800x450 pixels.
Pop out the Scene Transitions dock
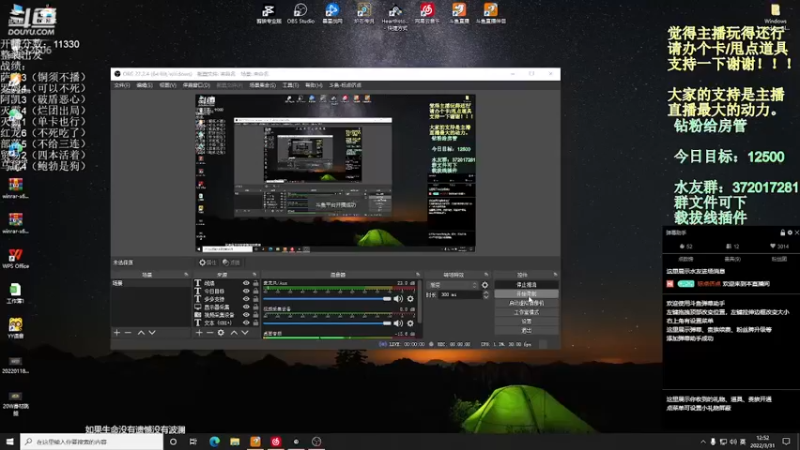tap(486, 275)
